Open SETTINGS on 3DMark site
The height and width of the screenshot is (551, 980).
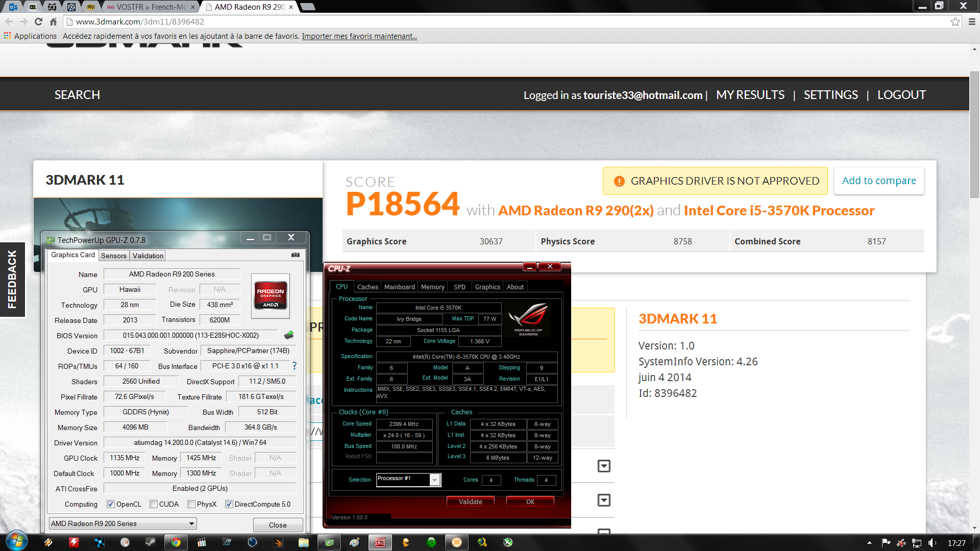[831, 95]
